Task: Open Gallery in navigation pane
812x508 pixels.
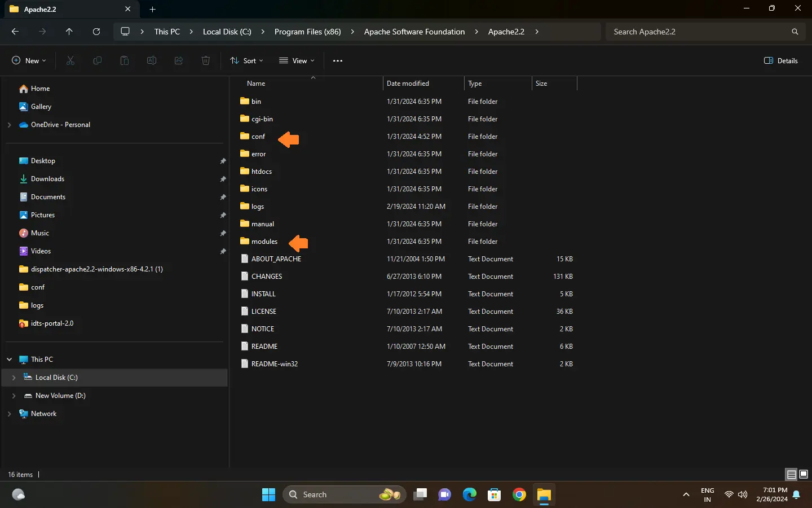Action: click(x=41, y=107)
